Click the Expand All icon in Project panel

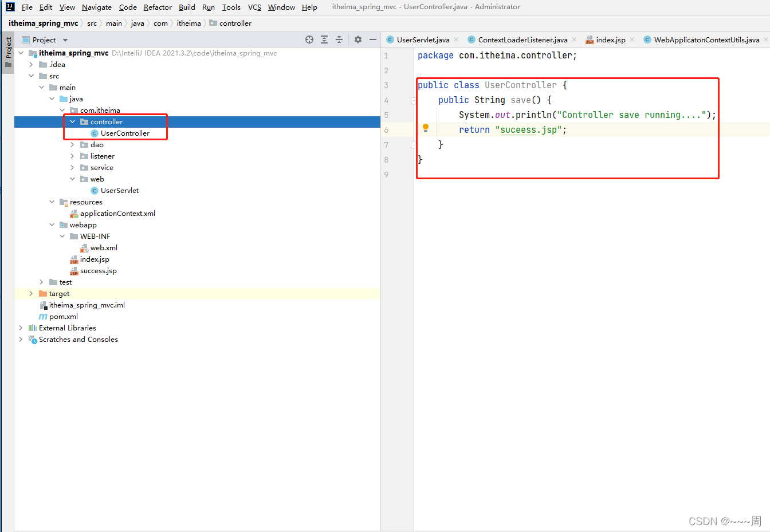click(324, 40)
